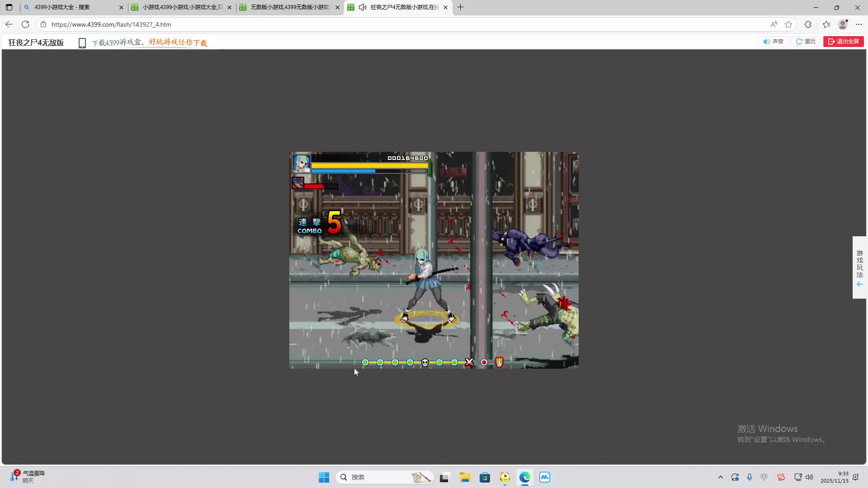The width and height of the screenshot is (868, 488).
Task: Switch to 4399小游戏大全 search tab
Action: [72, 7]
